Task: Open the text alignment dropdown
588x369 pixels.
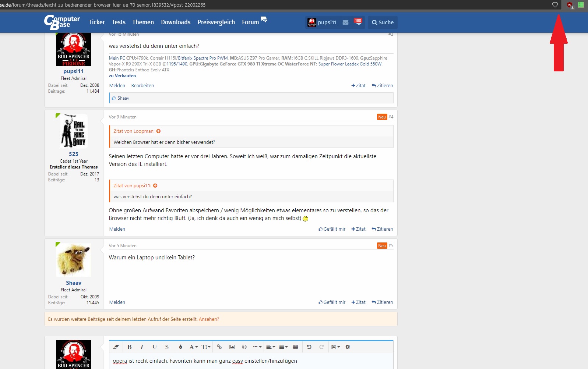Action: coord(271,347)
